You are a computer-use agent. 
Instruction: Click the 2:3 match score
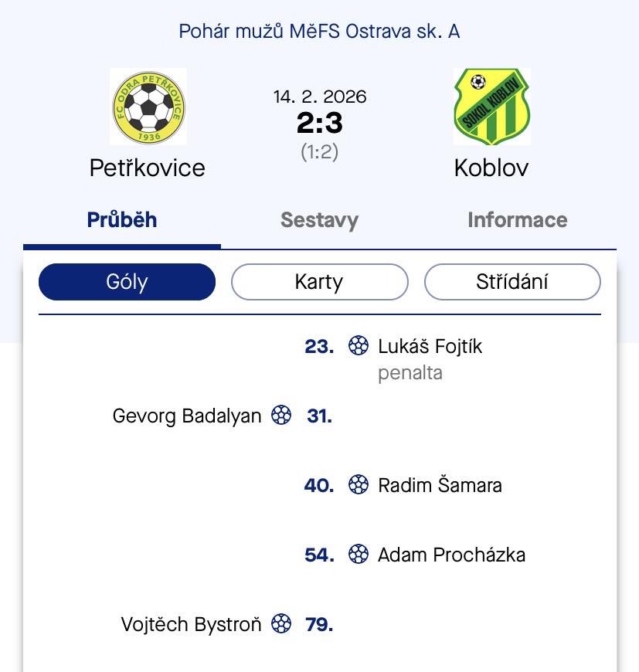point(319,123)
